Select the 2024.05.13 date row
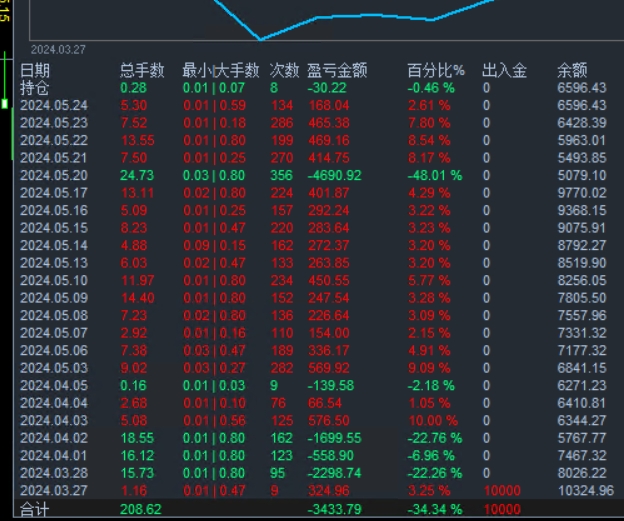Screen dimensions: 624x521 [x=54, y=263]
